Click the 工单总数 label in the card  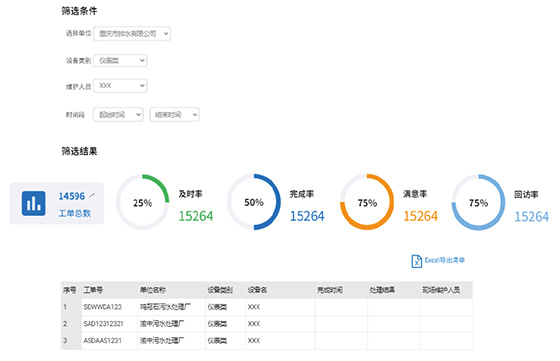(75, 213)
